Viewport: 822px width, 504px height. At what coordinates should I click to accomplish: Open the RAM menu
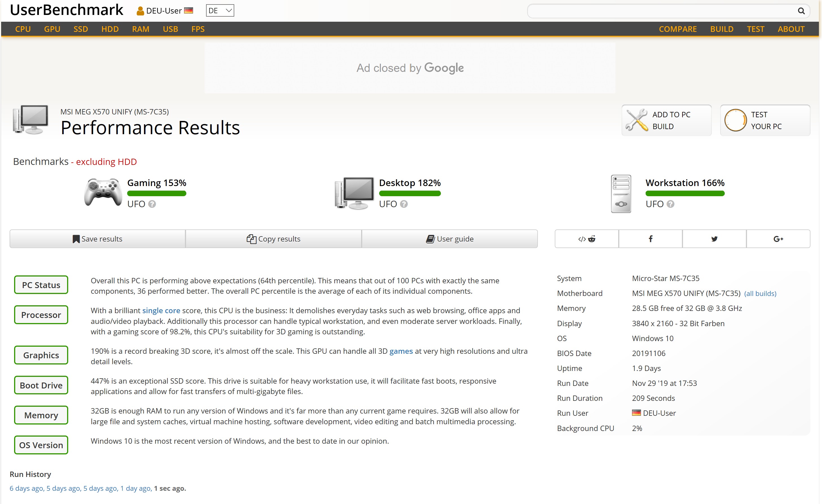point(140,29)
